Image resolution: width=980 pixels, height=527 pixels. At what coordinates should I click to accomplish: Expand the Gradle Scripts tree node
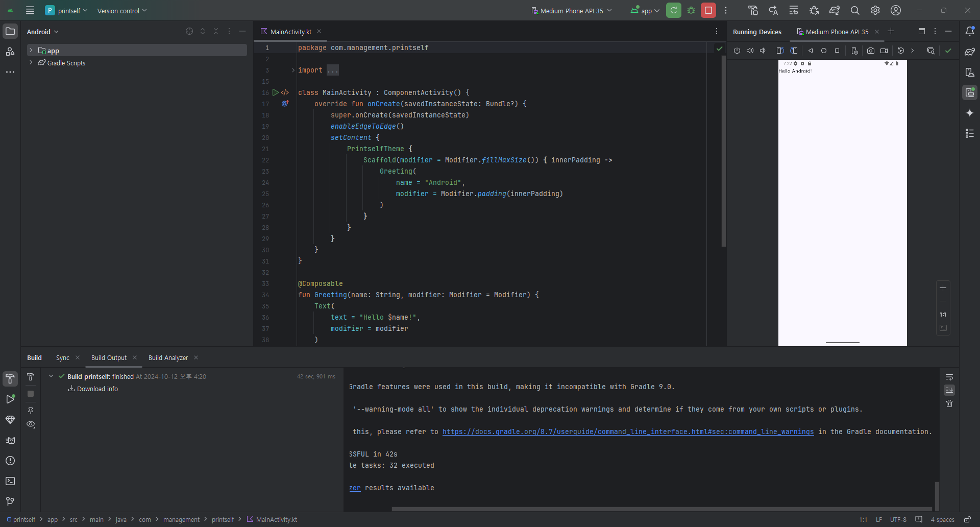pos(31,62)
